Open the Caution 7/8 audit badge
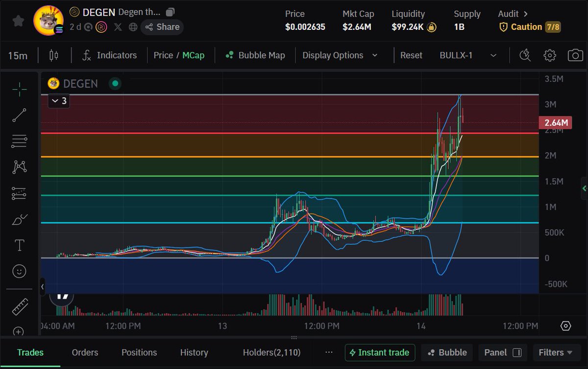The image size is (588, 369). (529, 27)
